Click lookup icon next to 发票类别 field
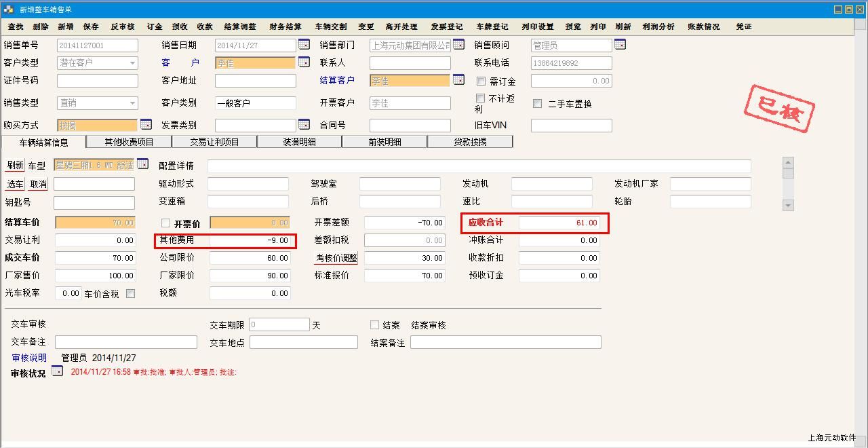Screen dimensions: 868x448 (x=304, y=125)
